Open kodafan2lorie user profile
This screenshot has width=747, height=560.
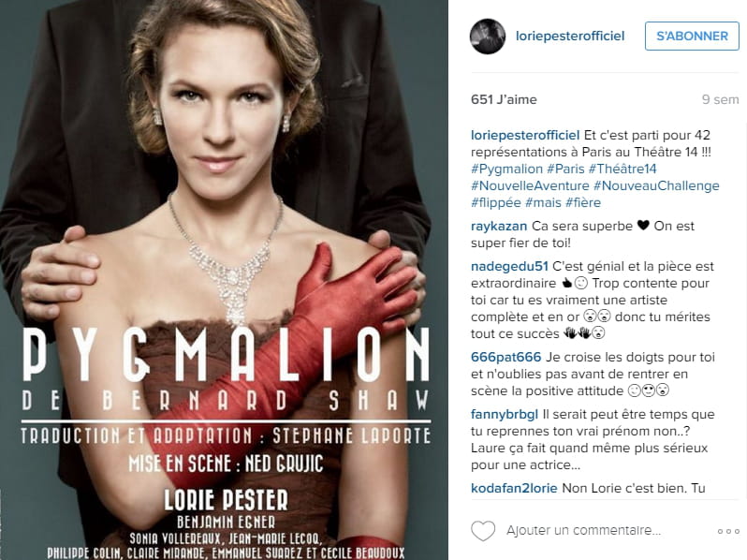(514, 488)
